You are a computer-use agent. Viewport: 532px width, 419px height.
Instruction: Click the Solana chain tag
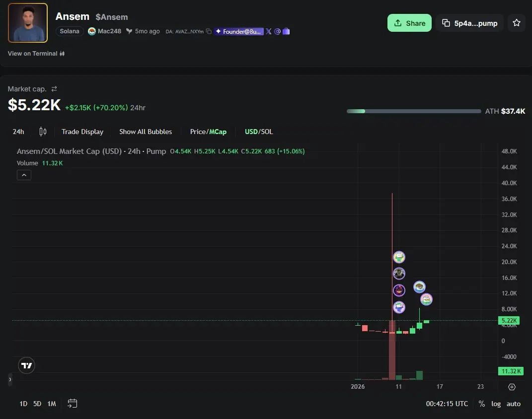click(x=70, y=31)
